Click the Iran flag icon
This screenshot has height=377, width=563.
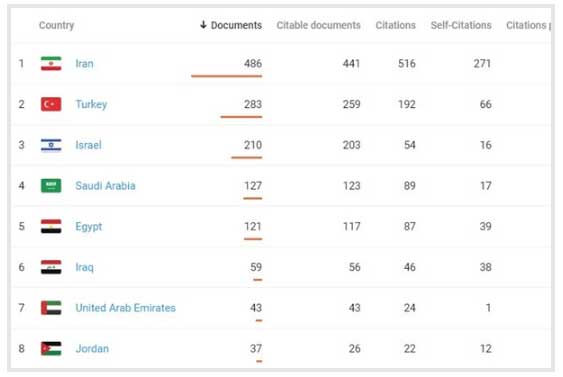coord(51,64)
